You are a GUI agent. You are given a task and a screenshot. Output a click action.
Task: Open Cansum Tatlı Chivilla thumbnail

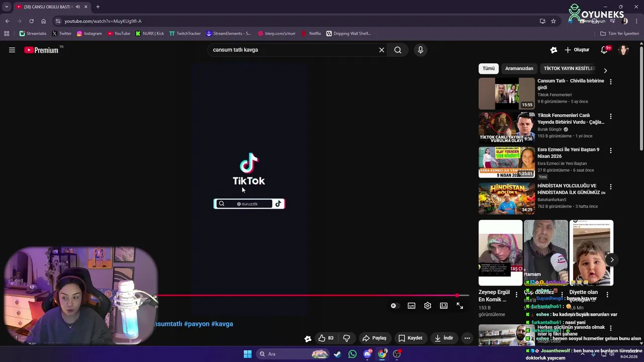[507, 94]
